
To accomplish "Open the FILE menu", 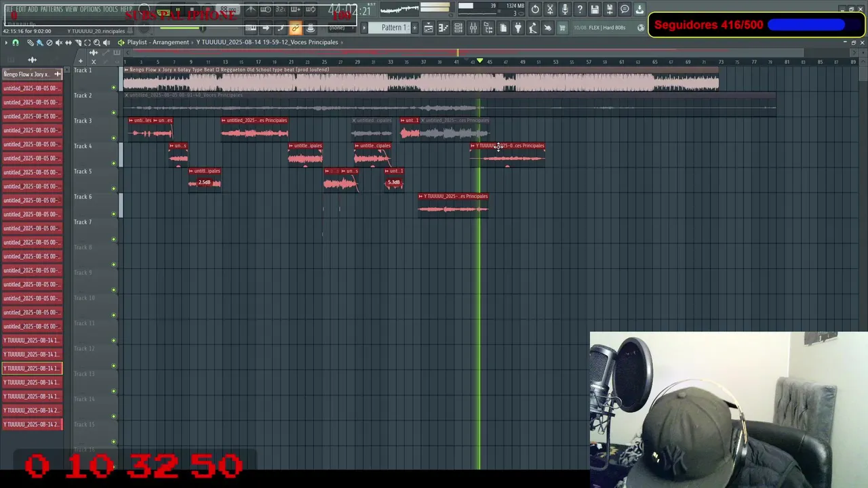I will [9, 9].
